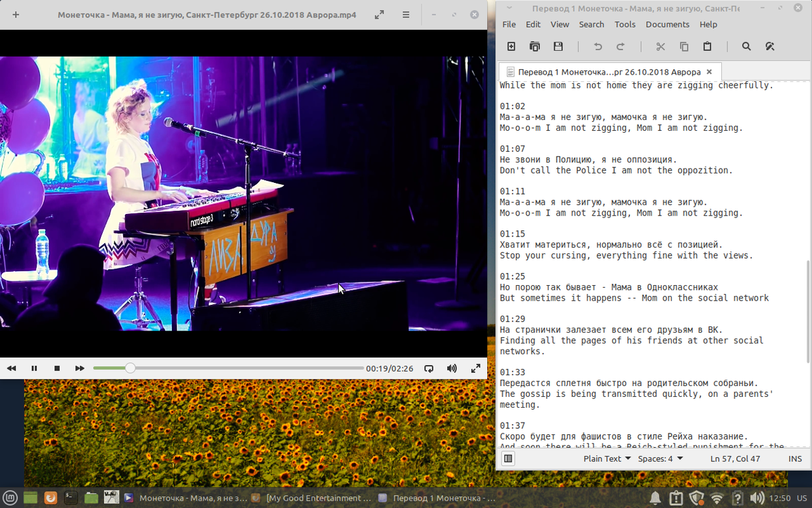Stop video playback

click(57, 368)
